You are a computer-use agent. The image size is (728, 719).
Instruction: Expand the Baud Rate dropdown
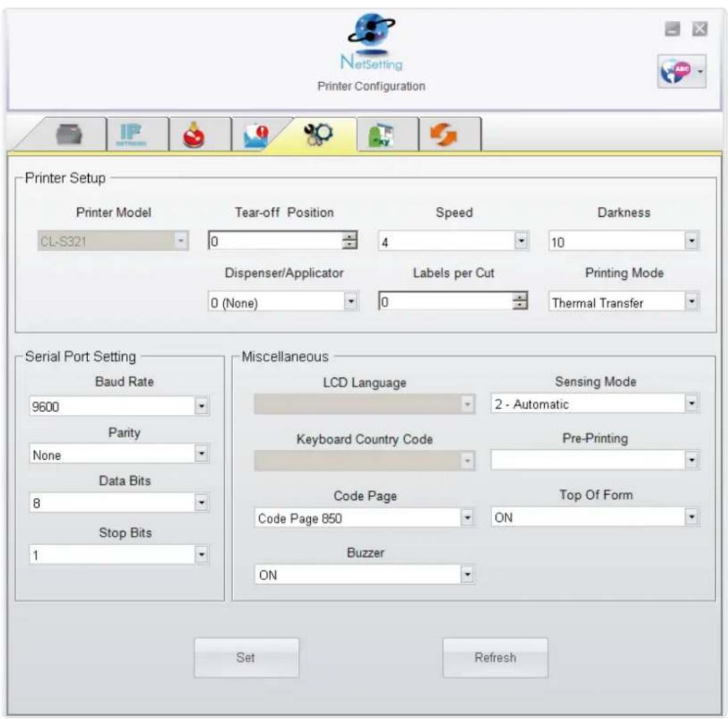pyautogui.click(x=201, y=406)
